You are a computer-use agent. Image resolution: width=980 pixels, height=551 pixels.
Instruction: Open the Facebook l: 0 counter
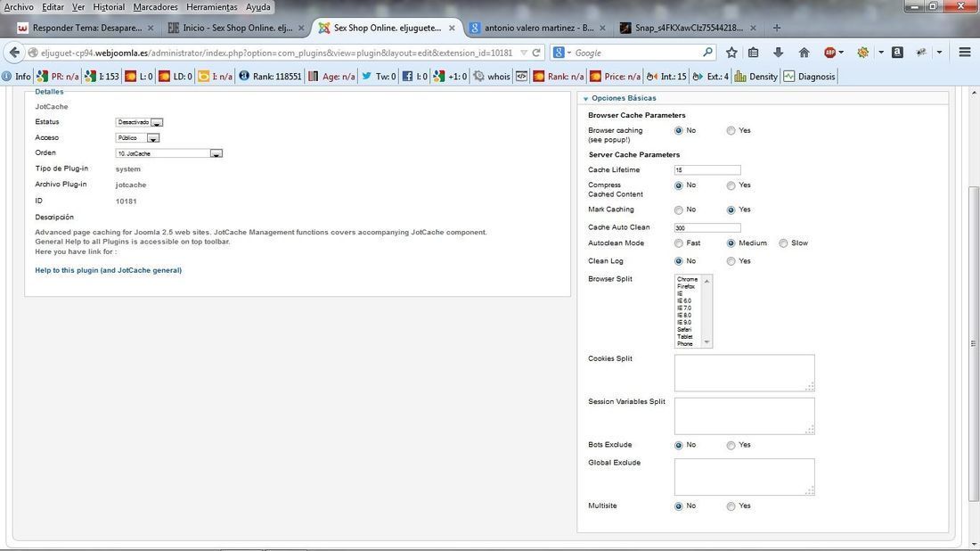pyautogui.click(x=415, y=77)
